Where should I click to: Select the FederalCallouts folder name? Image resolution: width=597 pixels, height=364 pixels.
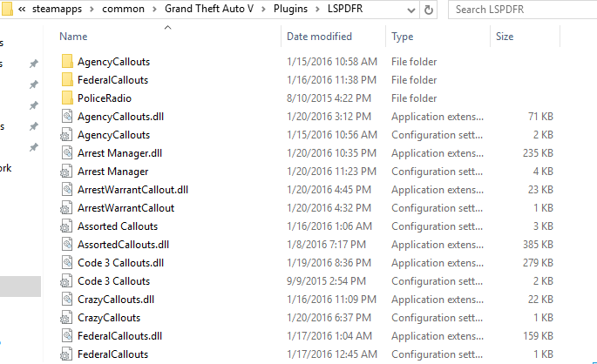112,80
